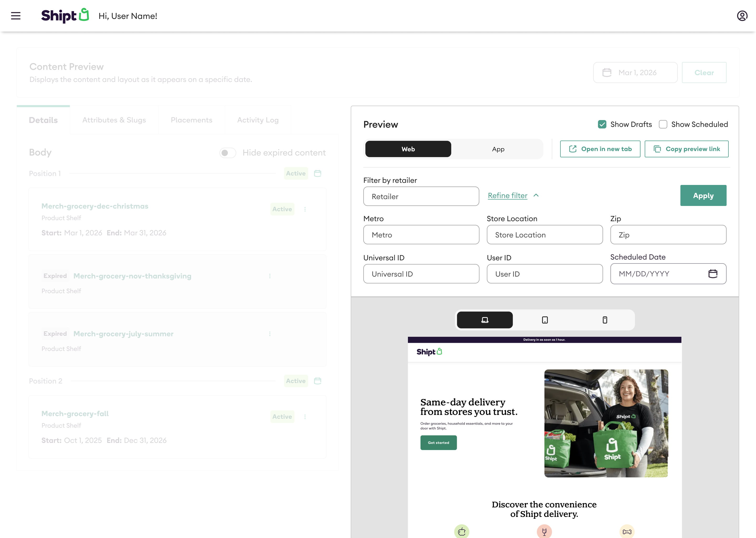The image size is (756, 538).
Task: Switch to the Details tab
Action: tap(43, 120)
